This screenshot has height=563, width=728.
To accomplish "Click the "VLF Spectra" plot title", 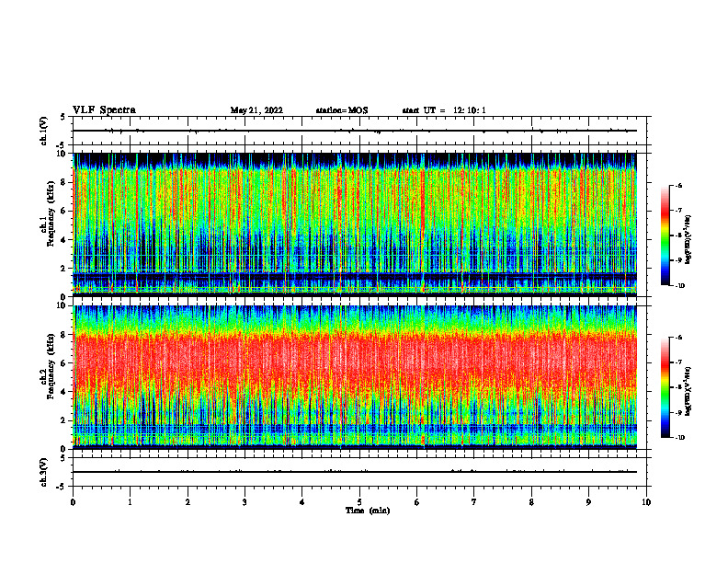I will pos(104,109).
